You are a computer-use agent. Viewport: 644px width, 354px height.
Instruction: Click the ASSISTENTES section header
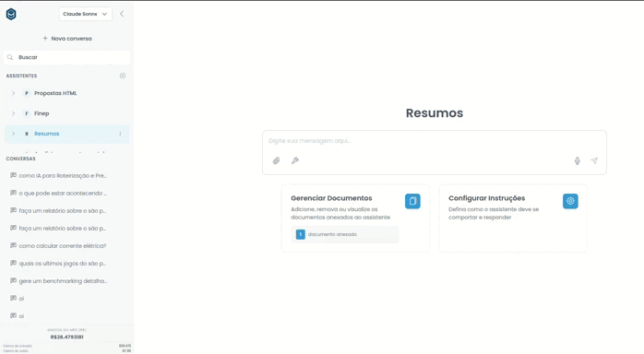(x=21, y=76)
